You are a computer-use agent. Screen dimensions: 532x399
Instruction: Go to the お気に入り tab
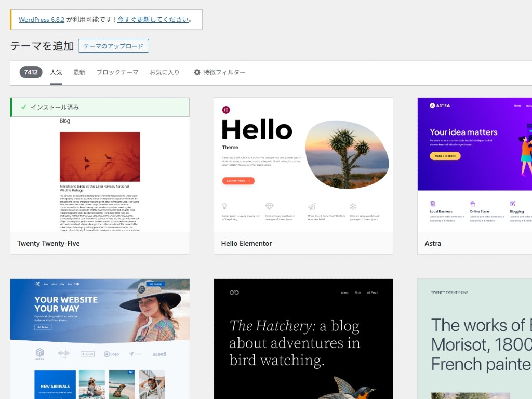(165, 72)
